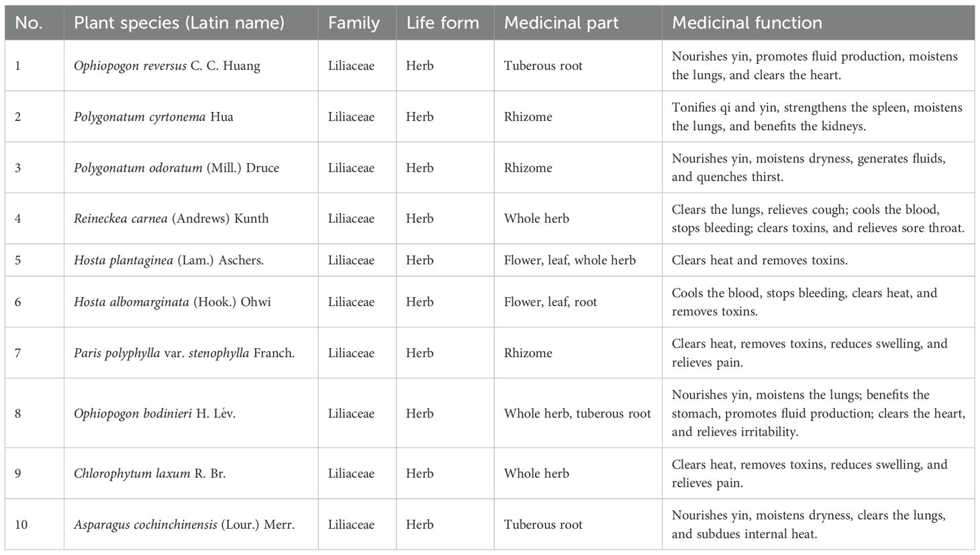Click the 'Plant species (Latin name)' header
The image size is (980, 555).
(x=179, y=23)
